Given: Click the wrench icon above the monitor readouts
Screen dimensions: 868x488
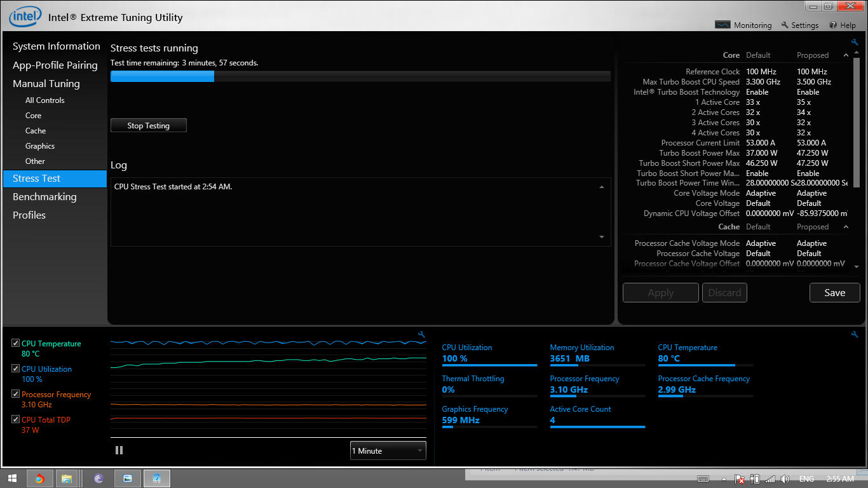Looking at the screenshot, I should [855, 334].
